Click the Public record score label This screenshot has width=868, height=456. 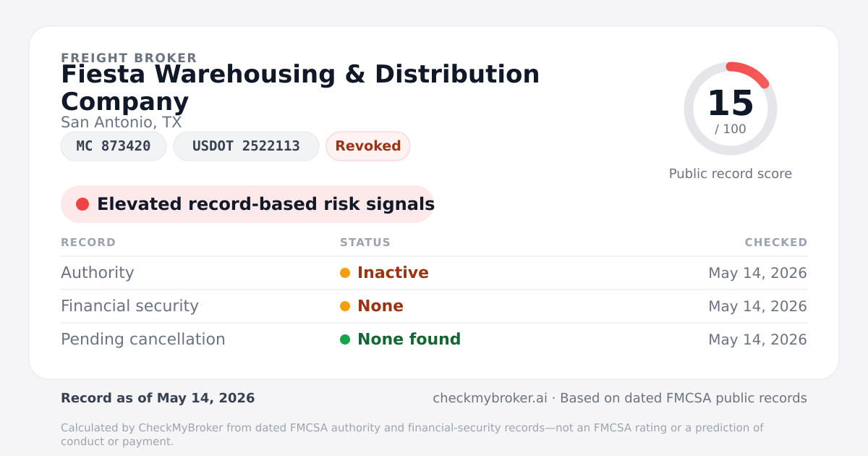coord(731,174)
